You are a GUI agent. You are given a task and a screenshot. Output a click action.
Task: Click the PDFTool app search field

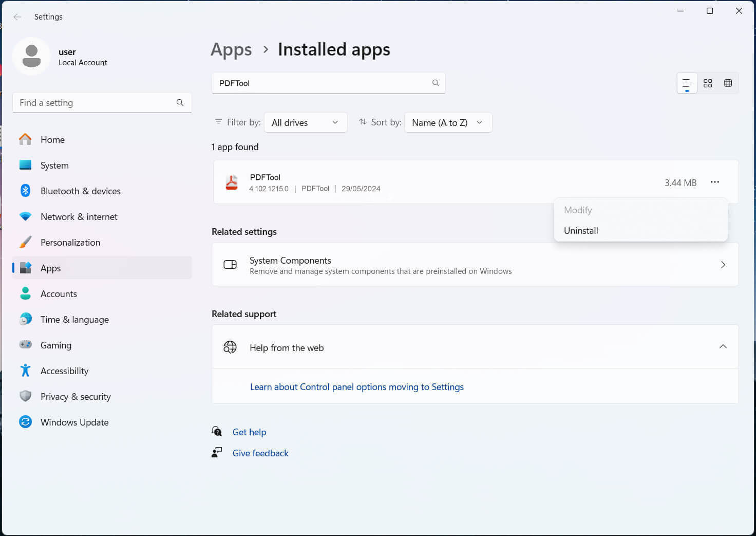pyautogui.click(x=328, y=83)
